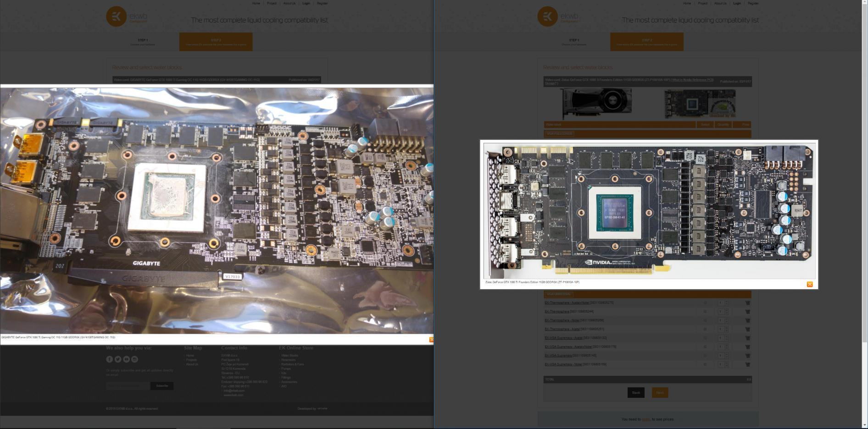Tick checkbox for EK-Thermosphere - Acetal+Nickel
This screenshot has height=429, width=868.
[x=705, y=302]
